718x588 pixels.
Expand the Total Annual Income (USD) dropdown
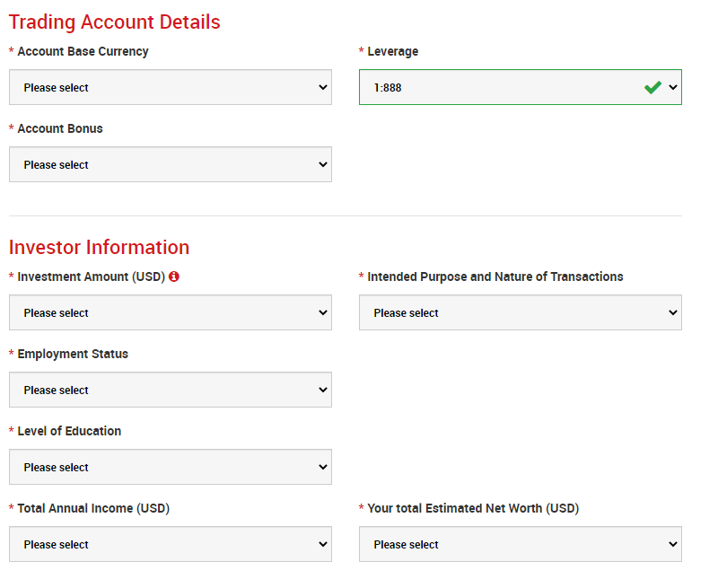(171, 544)
